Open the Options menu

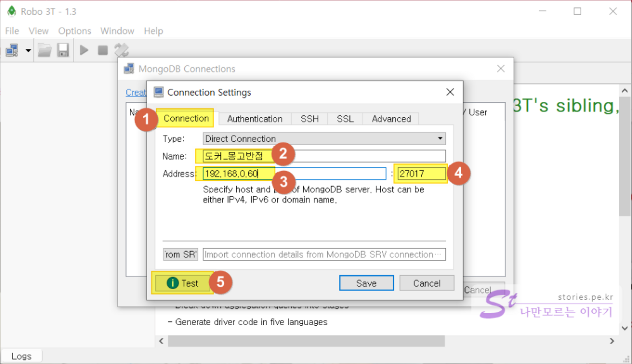[74, 31]
